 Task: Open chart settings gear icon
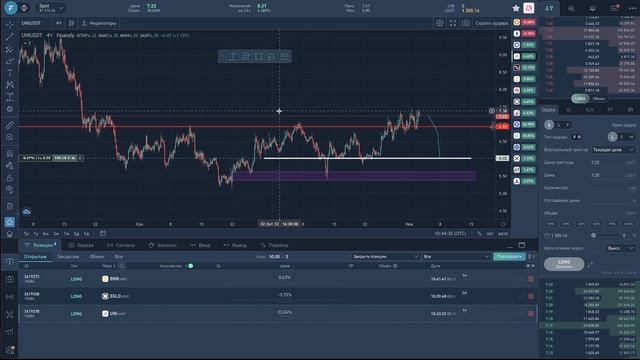pos(440,23)
